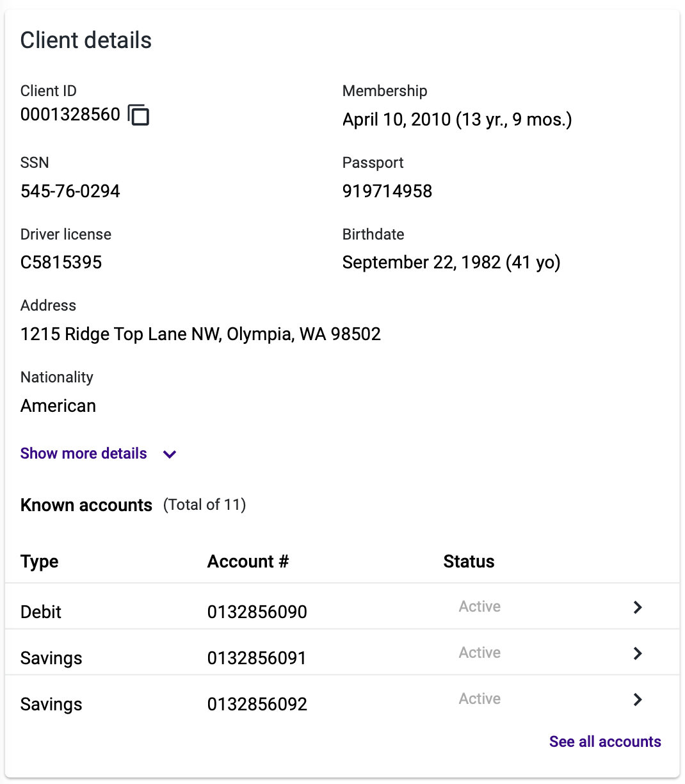Screen dimensions: 685x784
Task: Open the arrow beside account 0132856092
Action: pyautogui.click(x=637, y=699)
